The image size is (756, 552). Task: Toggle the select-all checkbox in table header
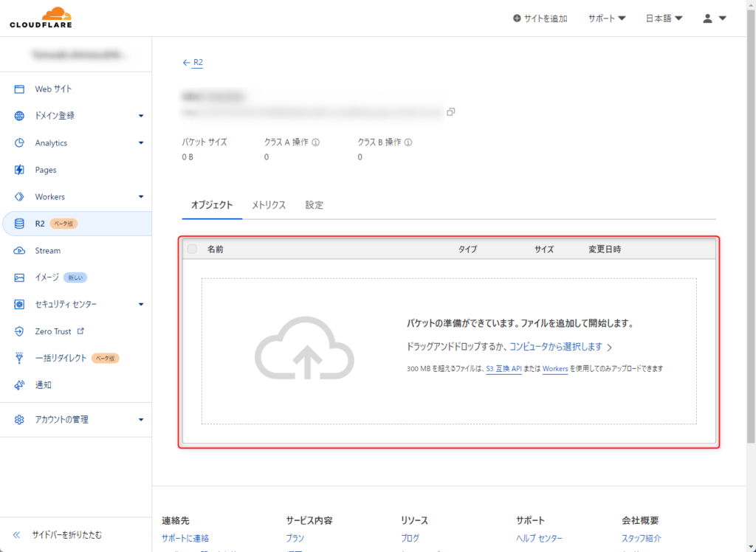pos(193,249)
